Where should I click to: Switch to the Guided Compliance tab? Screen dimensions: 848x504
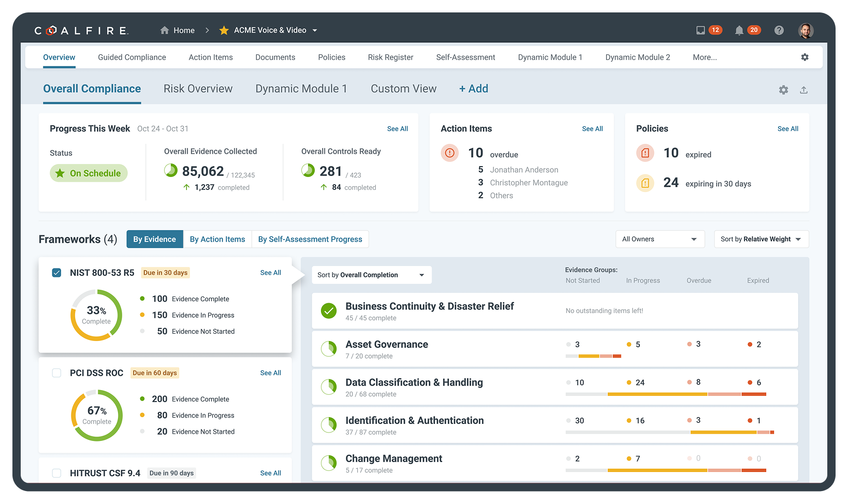[132, 57]
